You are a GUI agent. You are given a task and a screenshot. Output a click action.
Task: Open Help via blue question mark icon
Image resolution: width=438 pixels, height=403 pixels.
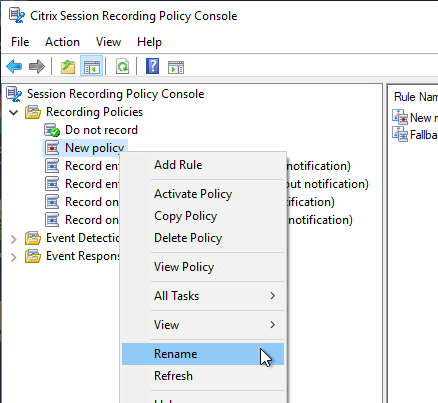152,66
